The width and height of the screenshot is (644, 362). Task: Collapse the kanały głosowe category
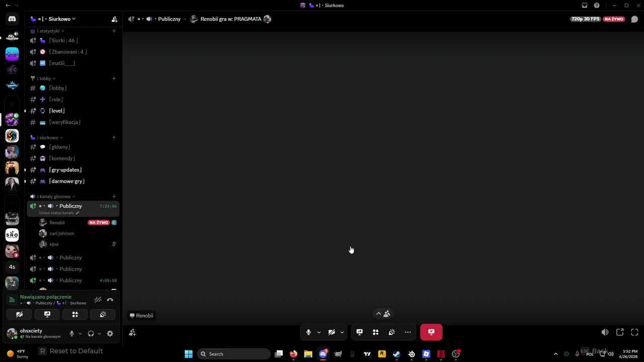click(53, 197)
